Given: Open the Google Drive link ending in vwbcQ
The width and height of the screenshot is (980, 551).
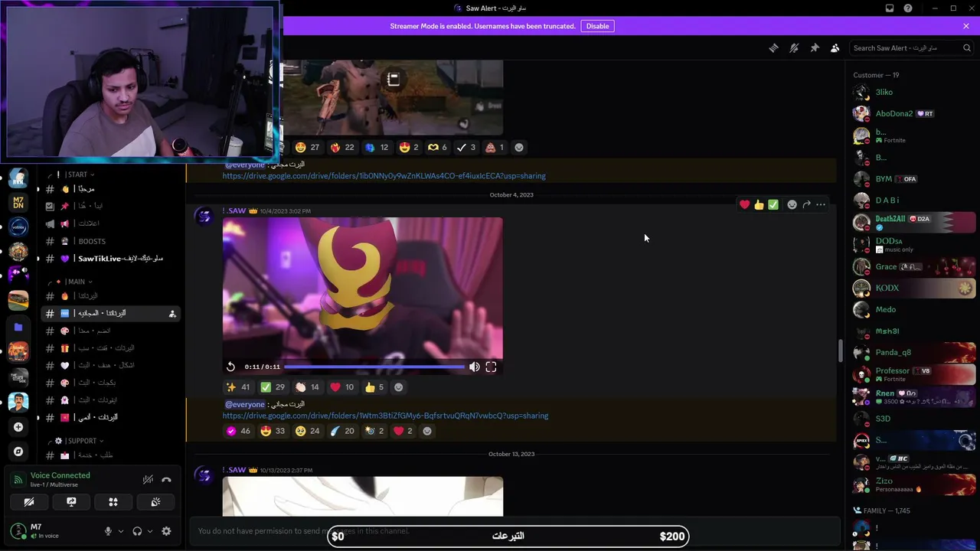Looking at the screenshot, I should pos(385,416).
